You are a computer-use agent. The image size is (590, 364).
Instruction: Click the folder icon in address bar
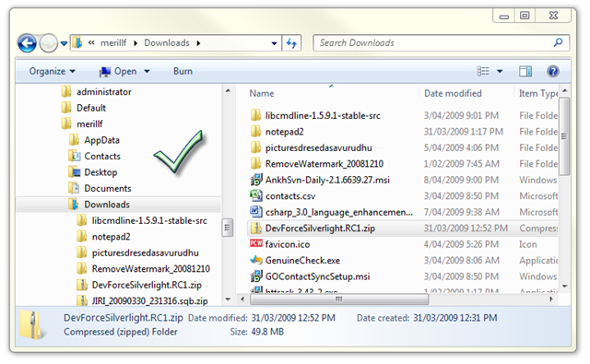(77, 43)
